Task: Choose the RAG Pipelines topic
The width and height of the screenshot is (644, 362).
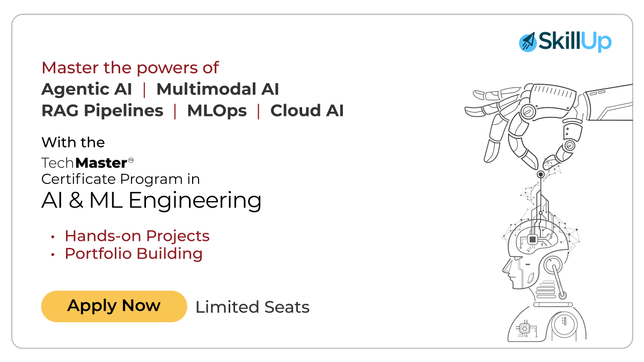Action: [102, 110]
